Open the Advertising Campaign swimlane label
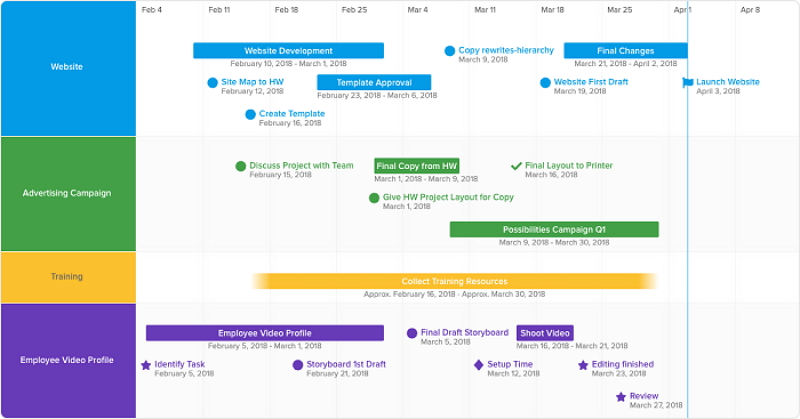 pyautogui.click(x=67, y=193)
